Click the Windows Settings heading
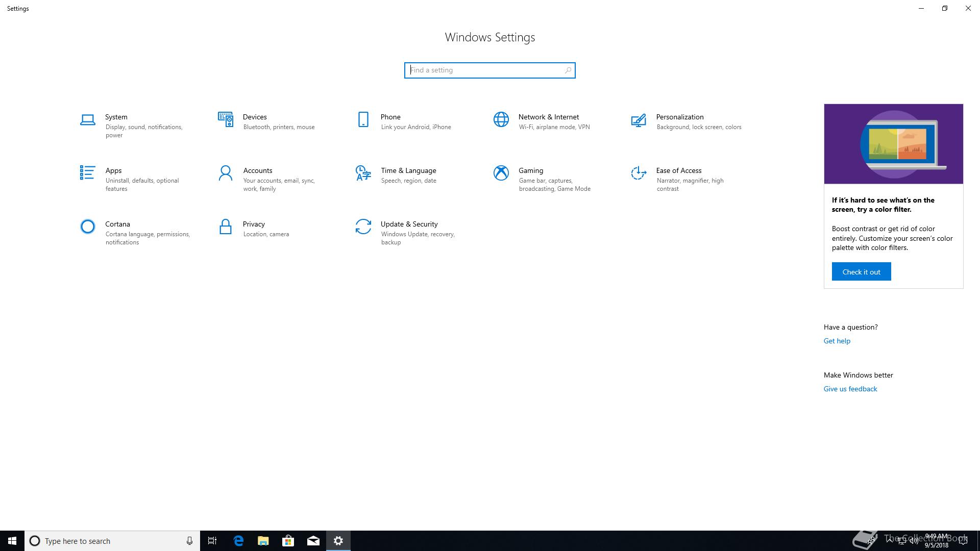Viewport: 980px width, 551px height. pos(490,37)
